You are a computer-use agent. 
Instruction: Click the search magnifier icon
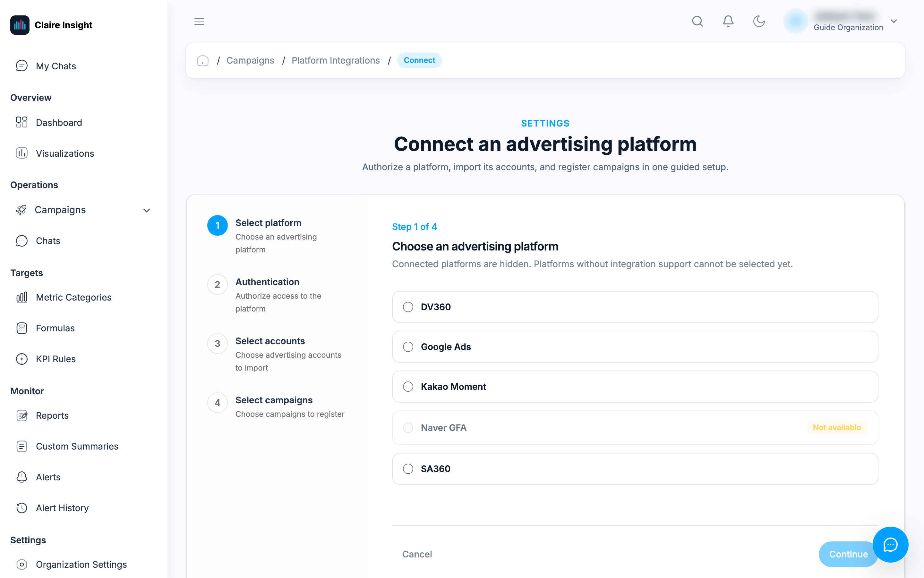pyautogui.click(x=697, y=21)
